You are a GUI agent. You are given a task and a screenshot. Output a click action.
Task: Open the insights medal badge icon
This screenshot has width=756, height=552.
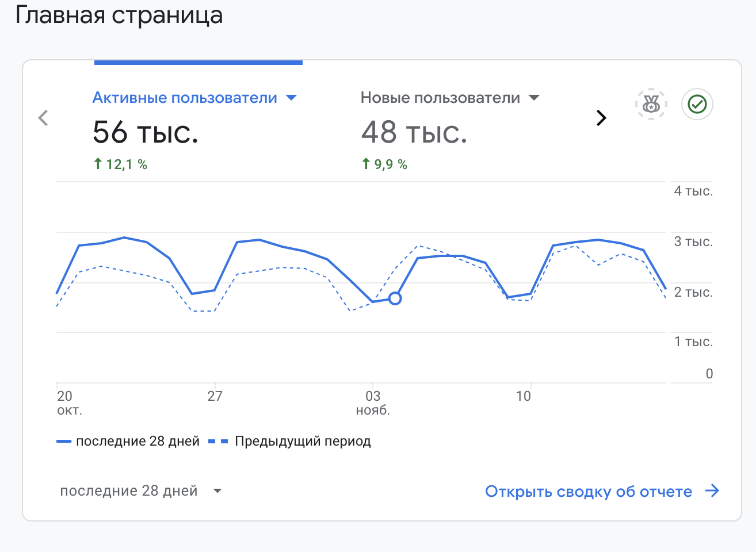(x=651, y=105)
